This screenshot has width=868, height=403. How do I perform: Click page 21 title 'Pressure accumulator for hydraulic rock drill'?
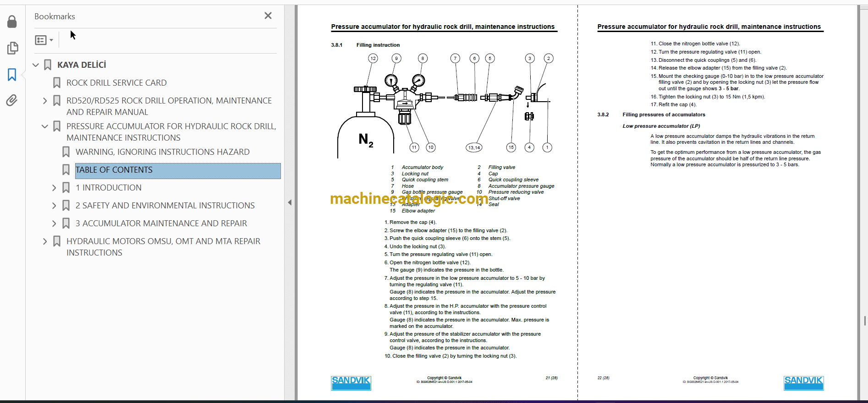point(443,27)
